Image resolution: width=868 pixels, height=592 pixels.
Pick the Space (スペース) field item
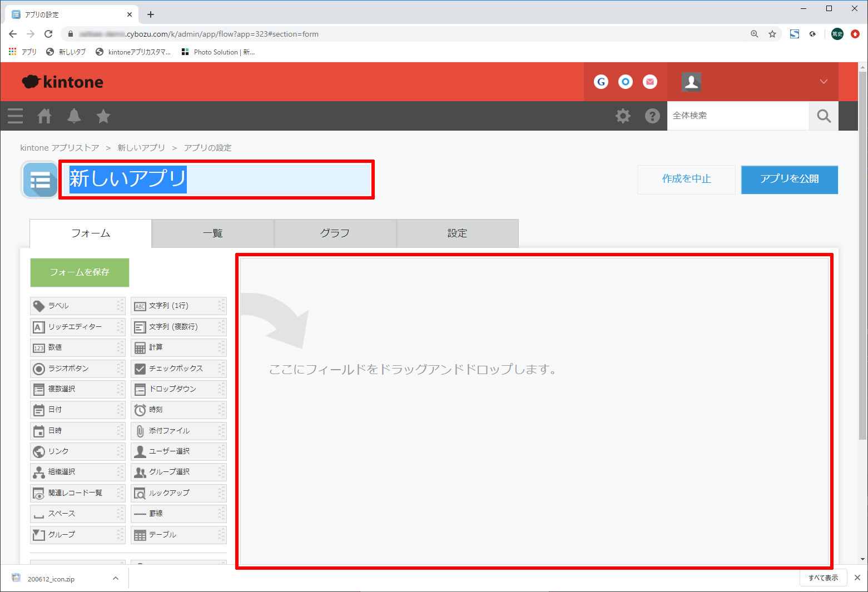pyautogui.click(x=78, y=514)
